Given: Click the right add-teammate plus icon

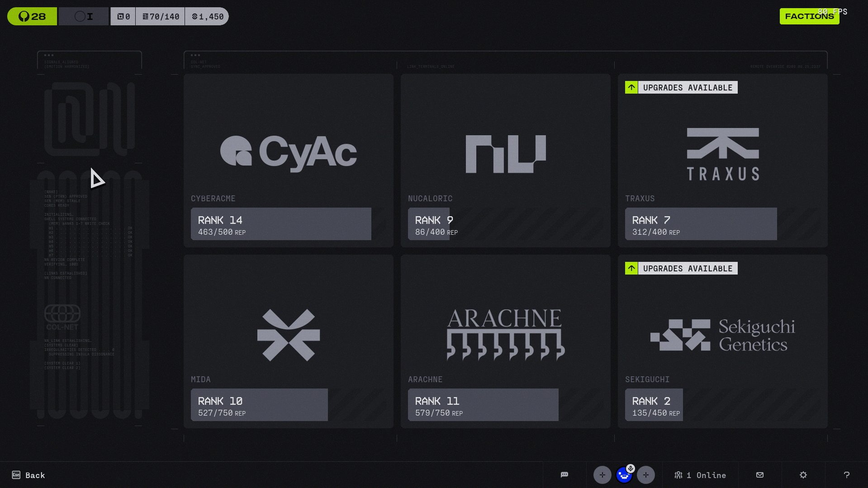Looking at the screenshot, I should (645, 475).
